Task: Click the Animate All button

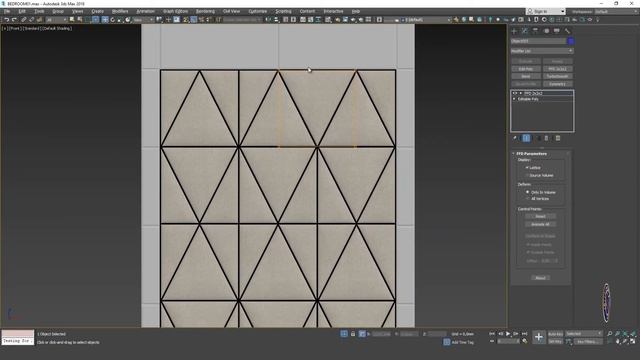Action: 540,224
